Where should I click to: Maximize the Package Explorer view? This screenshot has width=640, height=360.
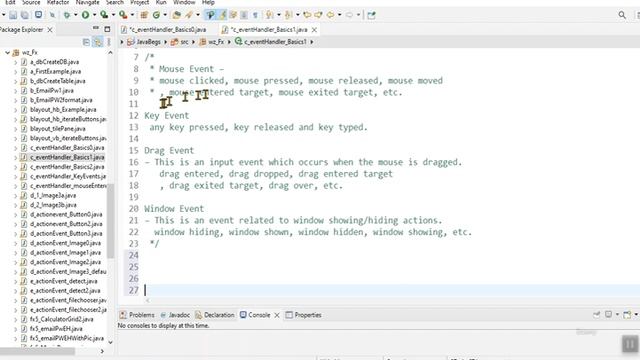coord(107,29)
